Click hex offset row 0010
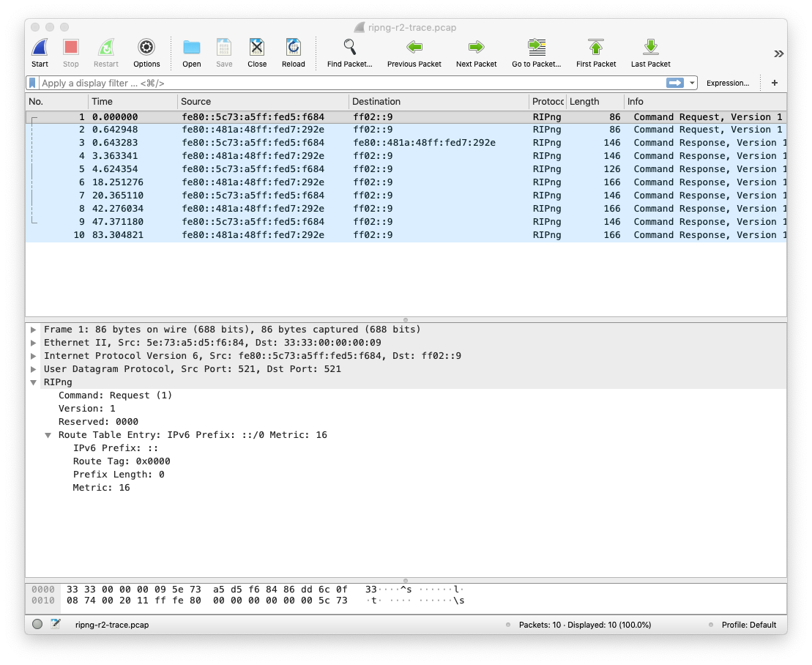 pos(43,601)
